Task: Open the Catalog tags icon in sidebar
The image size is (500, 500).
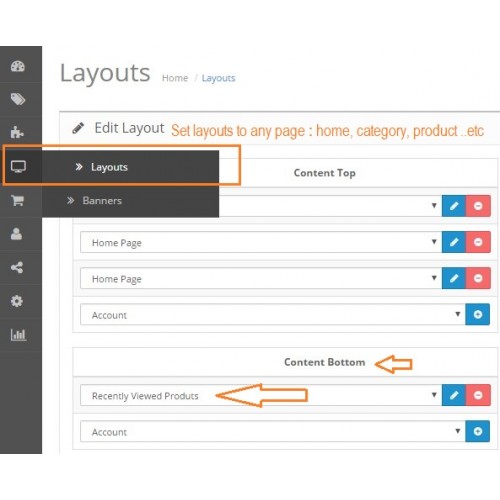Action: (18, 99)
